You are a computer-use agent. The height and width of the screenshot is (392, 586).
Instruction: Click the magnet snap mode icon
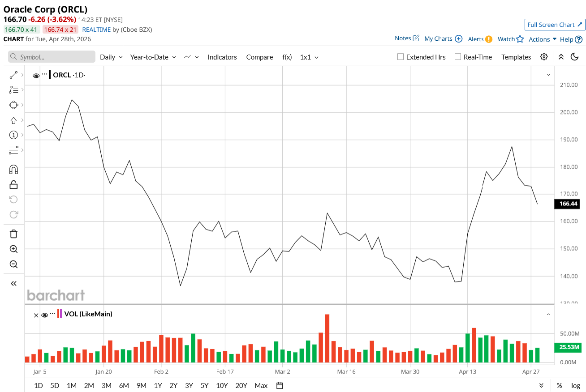point(13,170)
